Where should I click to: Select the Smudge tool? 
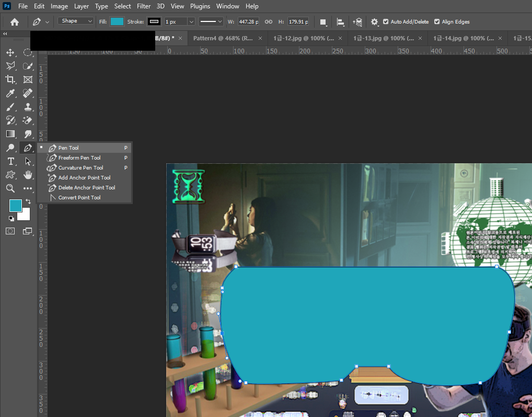[x=28, y=134]
